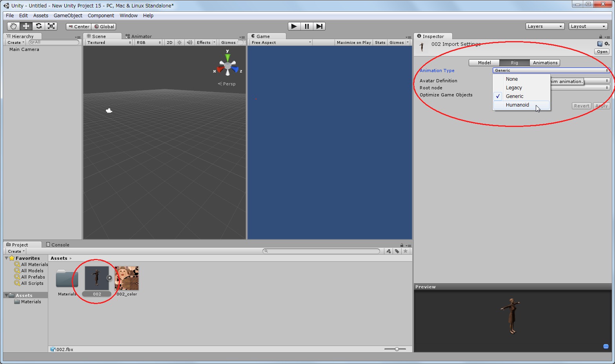615x364 pixels.
Task: Open the Inspector gear settings menu
Action: click(x=607, y=44)
